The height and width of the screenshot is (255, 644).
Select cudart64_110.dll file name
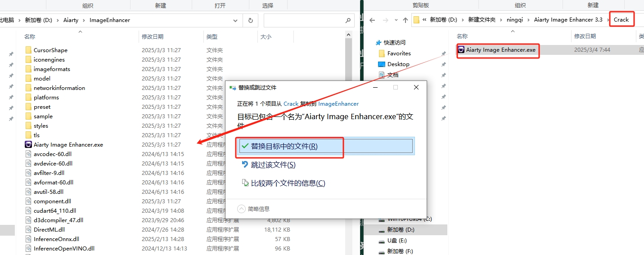[55, 210]
